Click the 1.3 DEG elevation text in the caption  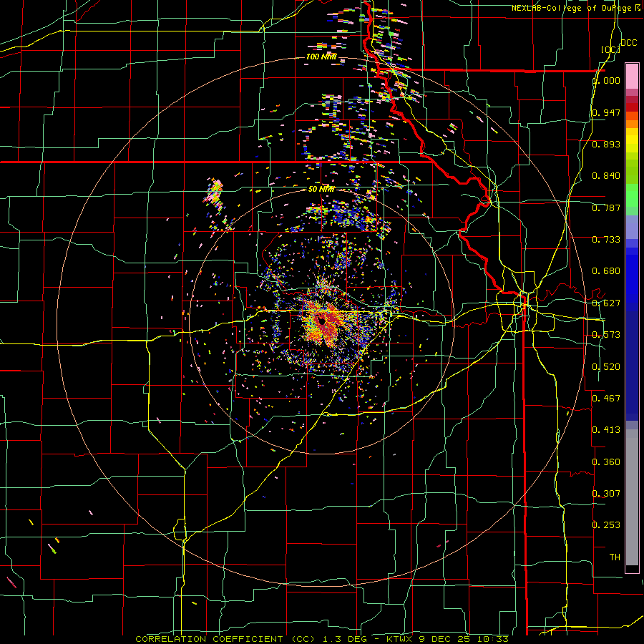click(343, 639)
